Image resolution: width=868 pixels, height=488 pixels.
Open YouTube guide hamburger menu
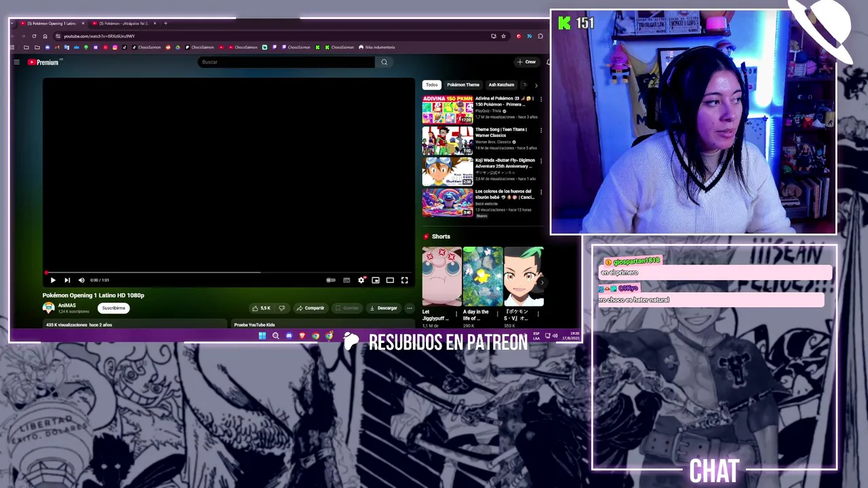16,62
